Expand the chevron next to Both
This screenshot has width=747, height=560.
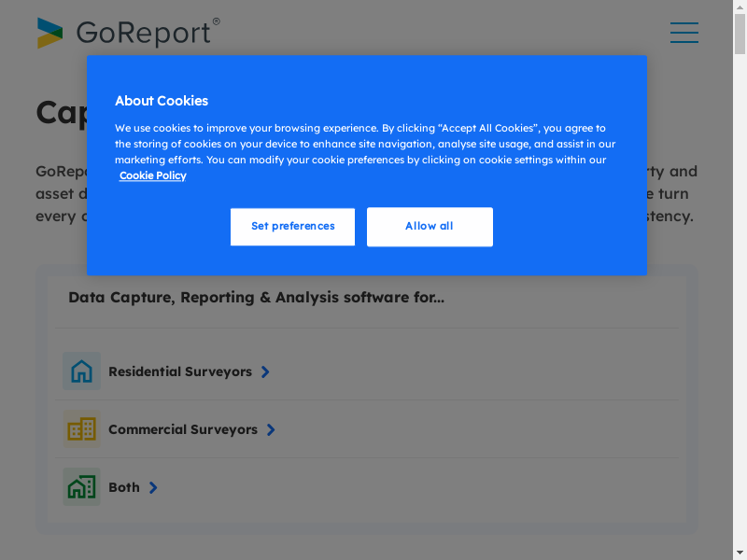[153, 487]
